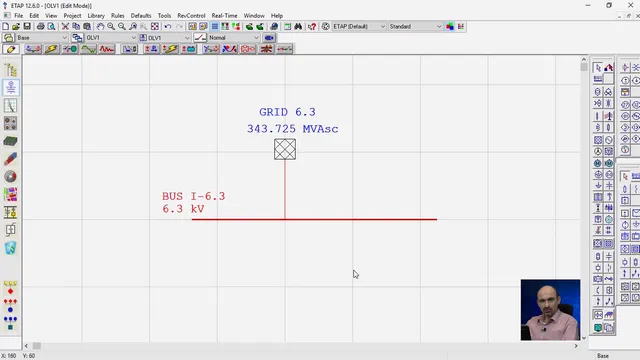The height and width of the screenshot is (360, 640).
Task: Select the BUS I-6.3 label
Action: click(193, 196)
